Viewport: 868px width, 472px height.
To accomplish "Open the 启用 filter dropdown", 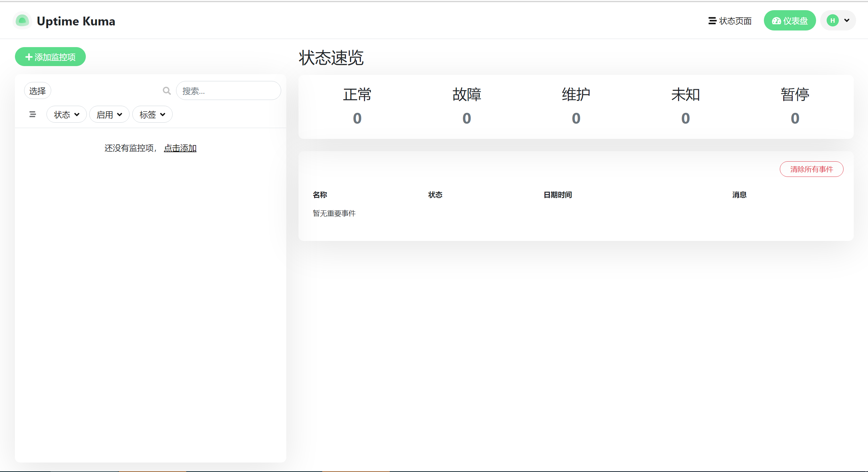I will [x=109, y=114].
